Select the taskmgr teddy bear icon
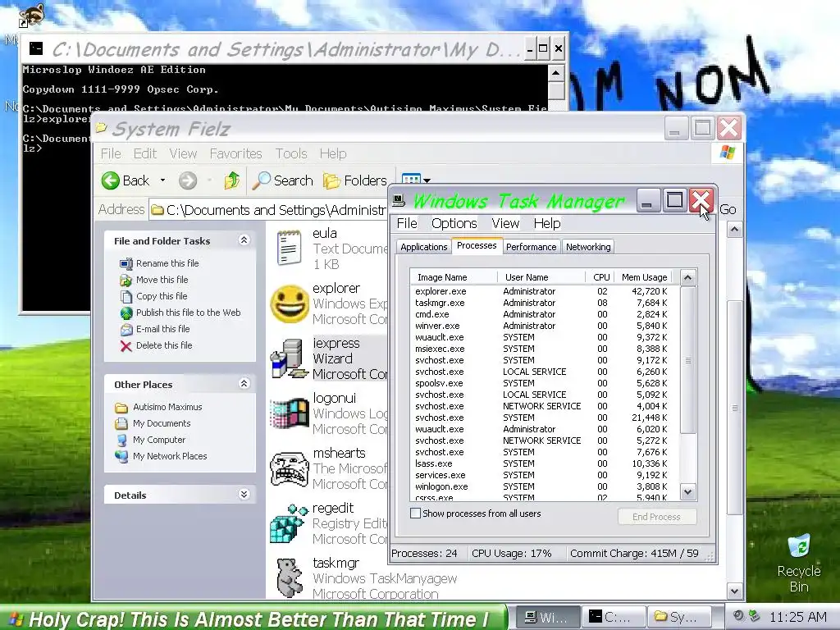 (290, 578)
